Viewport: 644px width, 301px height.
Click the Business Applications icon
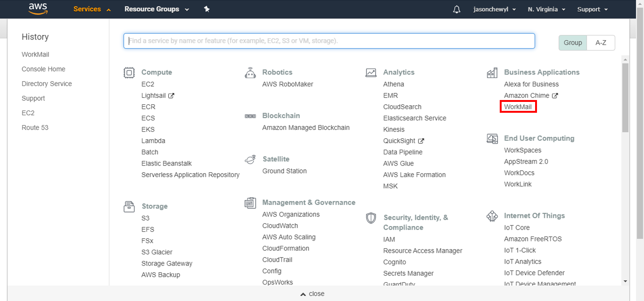coord(492,73)
